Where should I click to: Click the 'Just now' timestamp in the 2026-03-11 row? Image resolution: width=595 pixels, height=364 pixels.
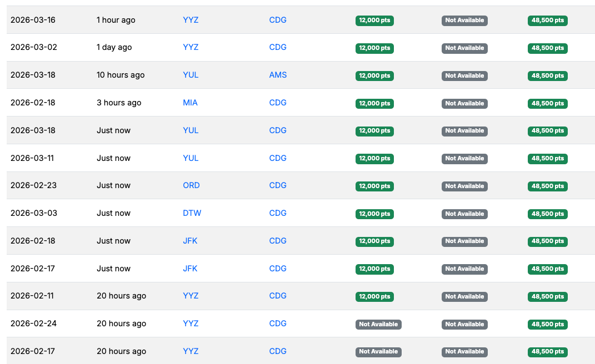(x=113, y=158)
